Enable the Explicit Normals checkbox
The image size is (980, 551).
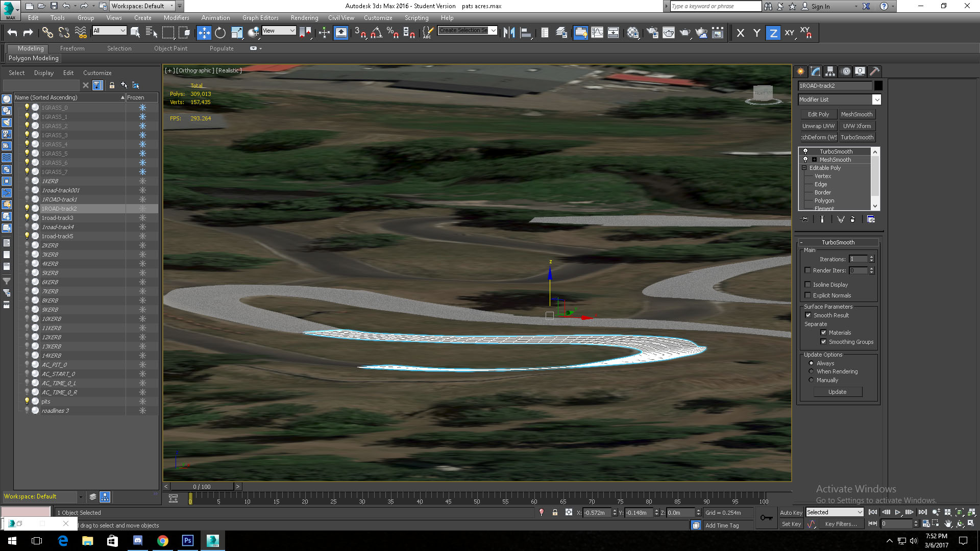pyautogui.click(x=807, y=295)
